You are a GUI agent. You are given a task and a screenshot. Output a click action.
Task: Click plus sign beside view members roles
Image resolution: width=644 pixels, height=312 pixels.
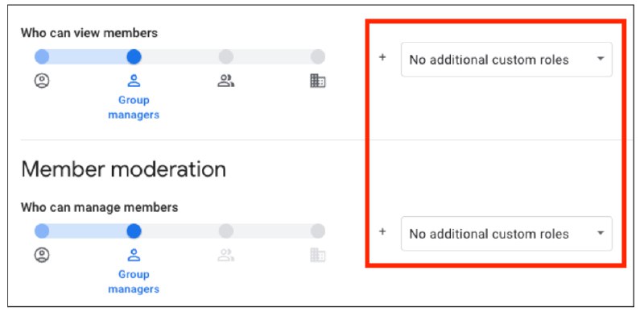pos(382,57)
